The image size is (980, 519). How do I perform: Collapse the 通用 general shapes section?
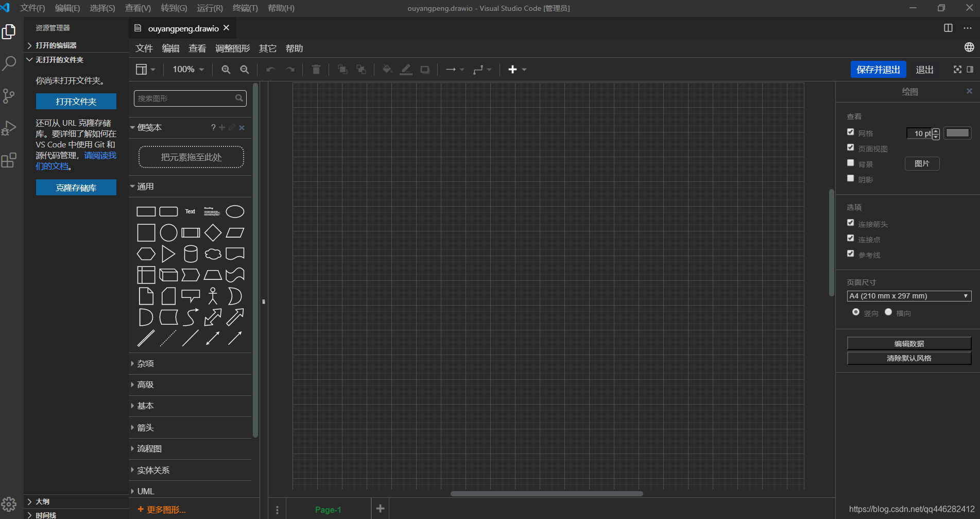tap(190, 187)
